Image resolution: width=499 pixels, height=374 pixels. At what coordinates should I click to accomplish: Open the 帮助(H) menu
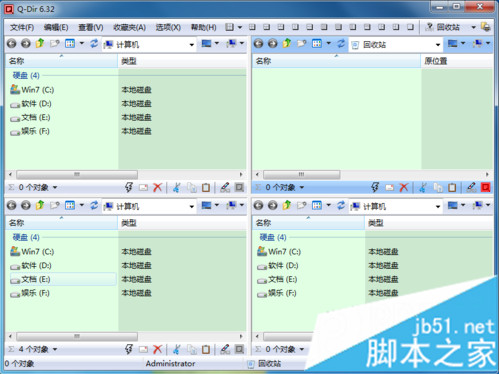coord(203,27)
